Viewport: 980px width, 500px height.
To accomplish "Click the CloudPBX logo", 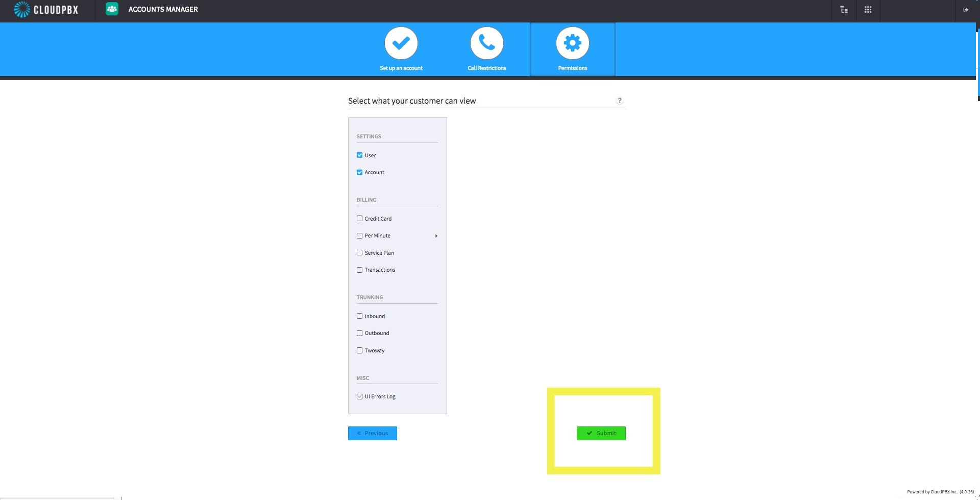I will tap(46, 9).
